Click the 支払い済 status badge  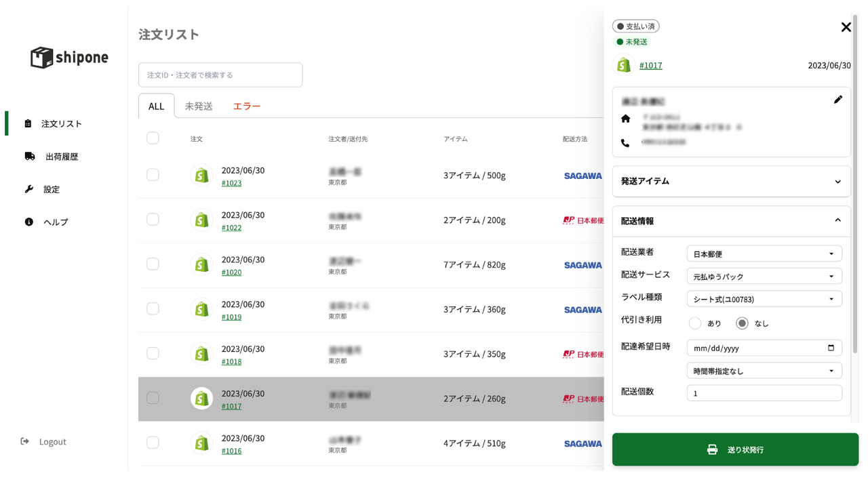635,26
